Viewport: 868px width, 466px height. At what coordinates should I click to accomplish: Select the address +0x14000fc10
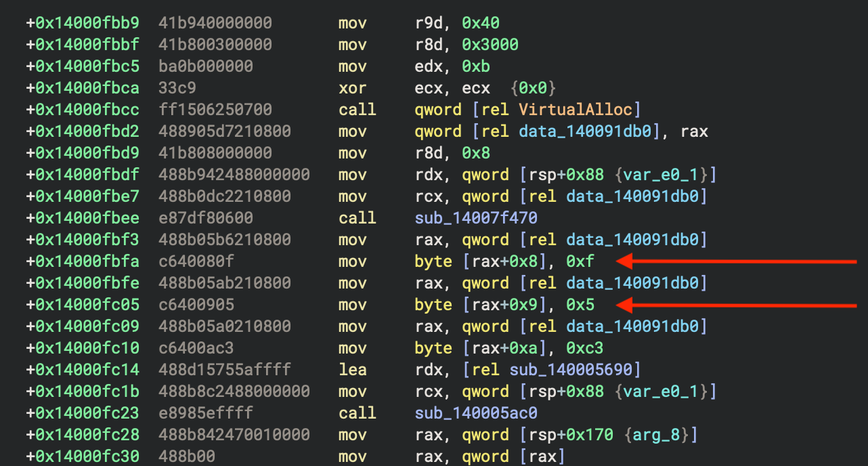[83, 348]
